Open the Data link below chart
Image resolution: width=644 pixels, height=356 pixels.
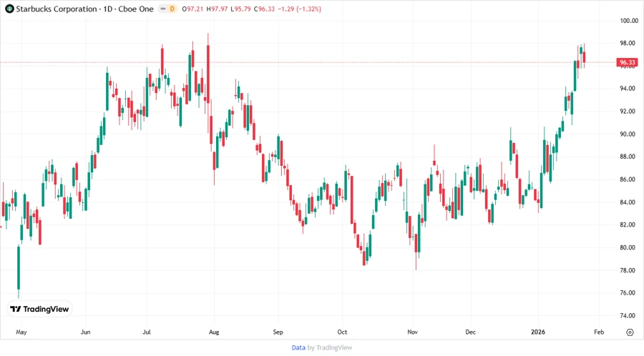point(298,347)
